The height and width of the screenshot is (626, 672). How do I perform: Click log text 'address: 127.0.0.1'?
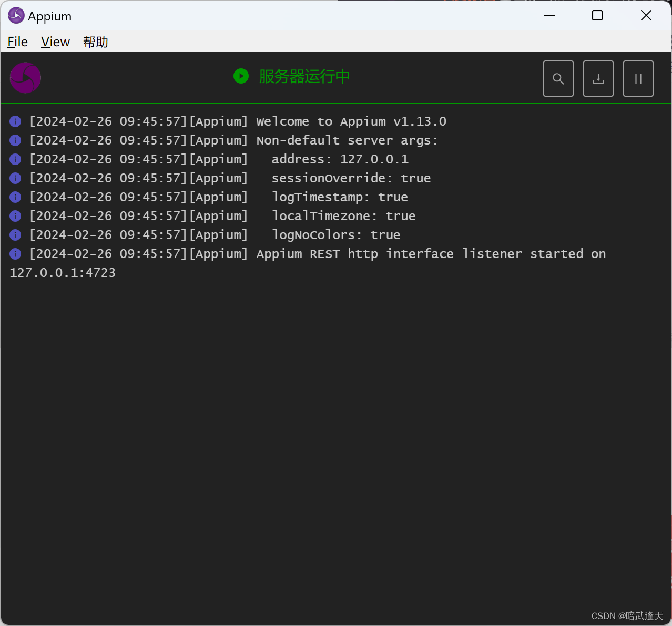click(340, 159)
